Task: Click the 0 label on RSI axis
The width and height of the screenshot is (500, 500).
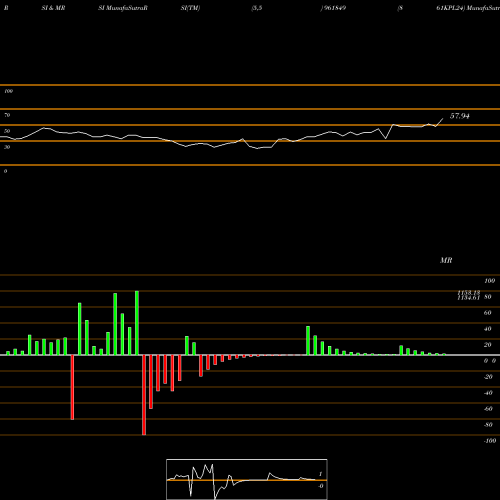Action: pyautogui.click(x=6, y=171)
